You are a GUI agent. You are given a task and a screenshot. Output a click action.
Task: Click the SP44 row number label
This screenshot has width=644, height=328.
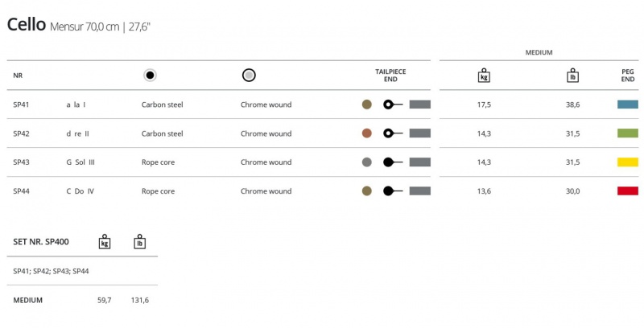tap(21, 191)
